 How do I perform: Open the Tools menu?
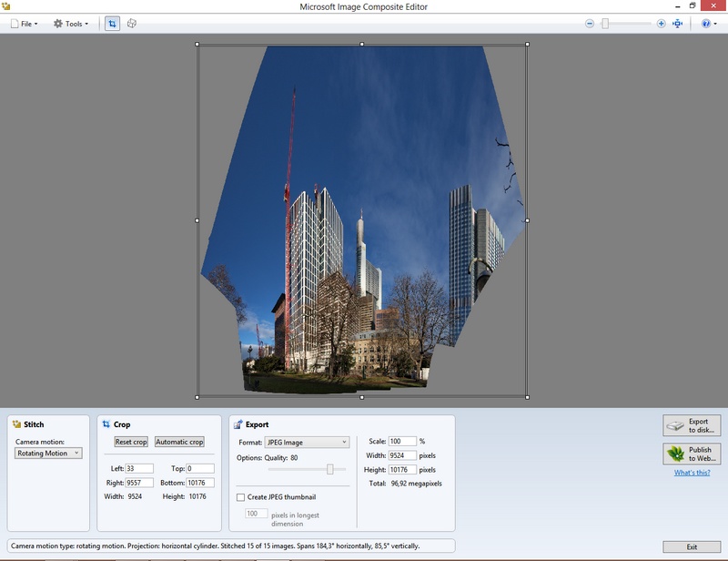71,24
